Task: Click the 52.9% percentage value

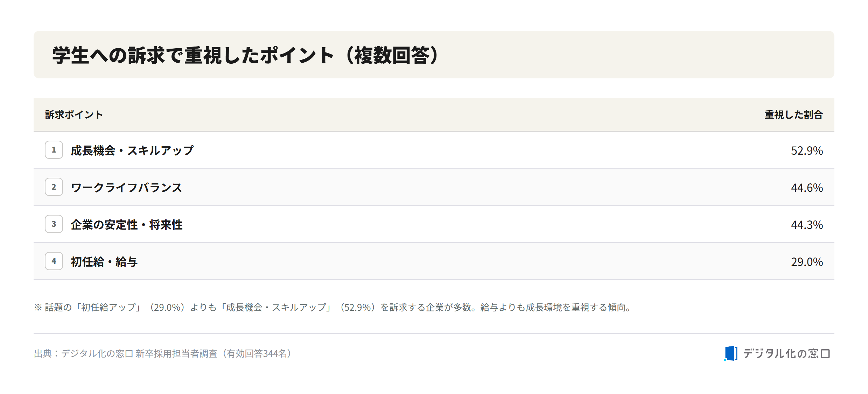Action: 807,150
